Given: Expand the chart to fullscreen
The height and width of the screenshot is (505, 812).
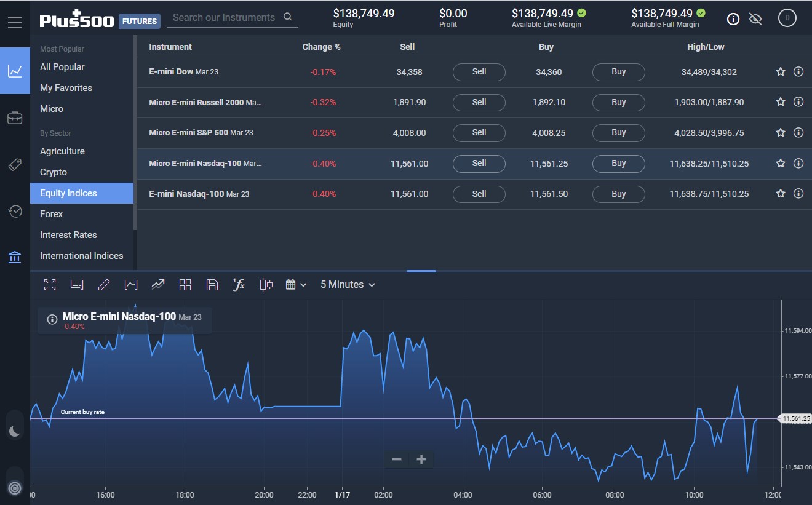Looking at the screenshot, I should pos(50,284).
